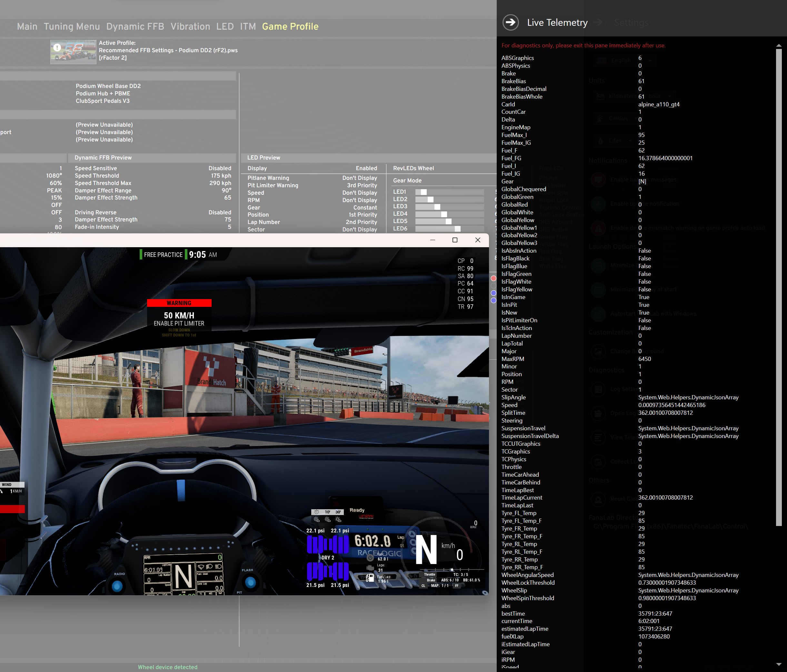The image size is (787, 672).
Task: Click the RevLEDs Wheel header
Action: coord(413,169)
